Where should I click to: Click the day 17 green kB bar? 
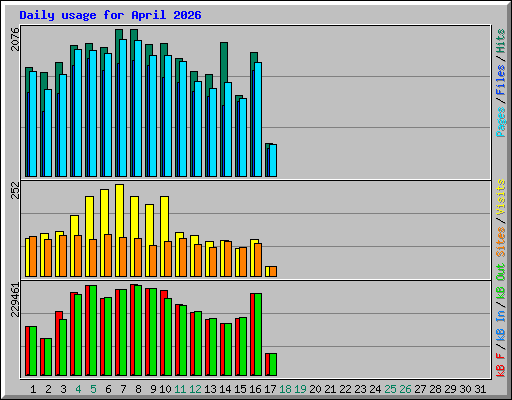click(x=273, y=365)
